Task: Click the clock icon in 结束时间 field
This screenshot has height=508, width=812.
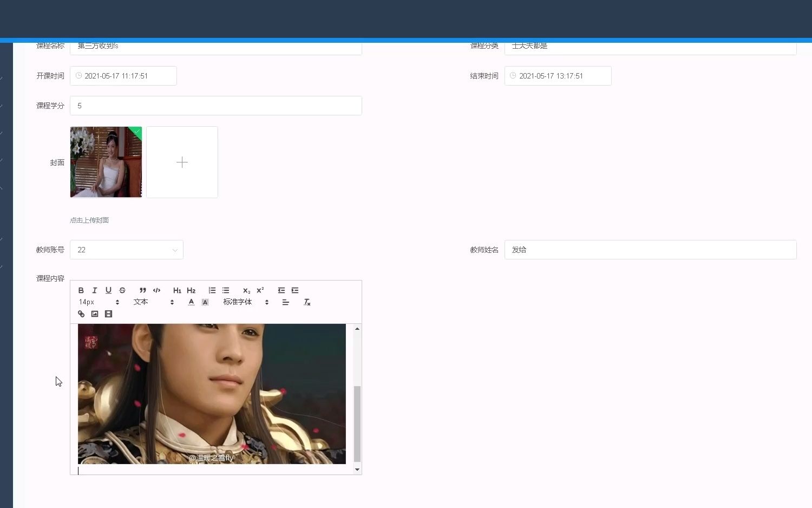Action: [513, 76]
